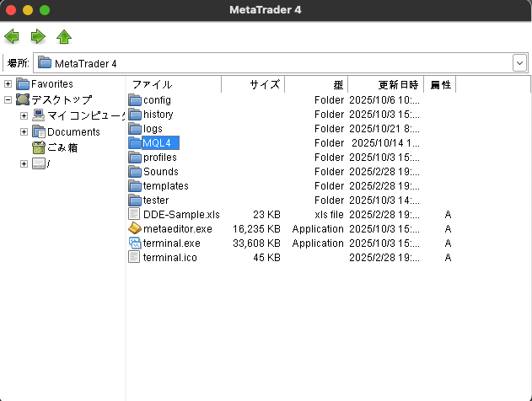Image resolution: width=532 pixels, height=401 pixels.
Task: Sort by ファイル column header
Action: (174, 84)
